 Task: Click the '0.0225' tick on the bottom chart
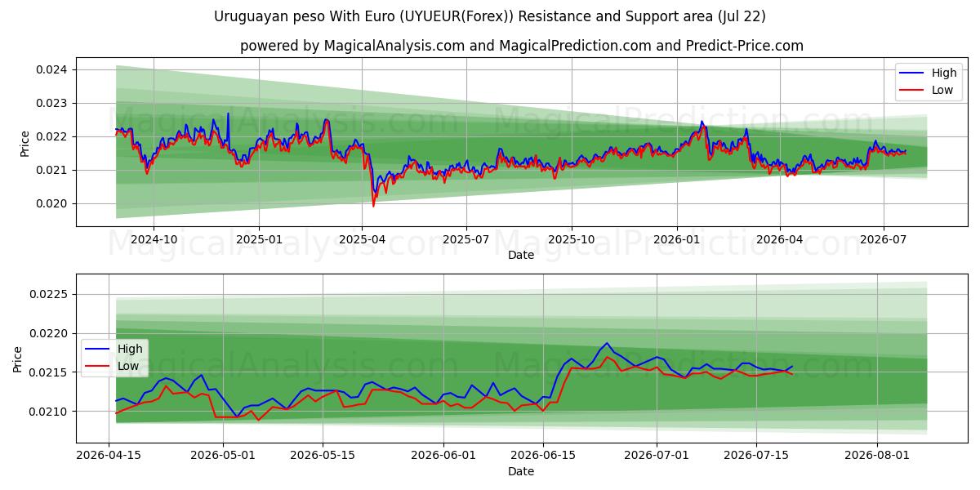[x=49, y=295]
